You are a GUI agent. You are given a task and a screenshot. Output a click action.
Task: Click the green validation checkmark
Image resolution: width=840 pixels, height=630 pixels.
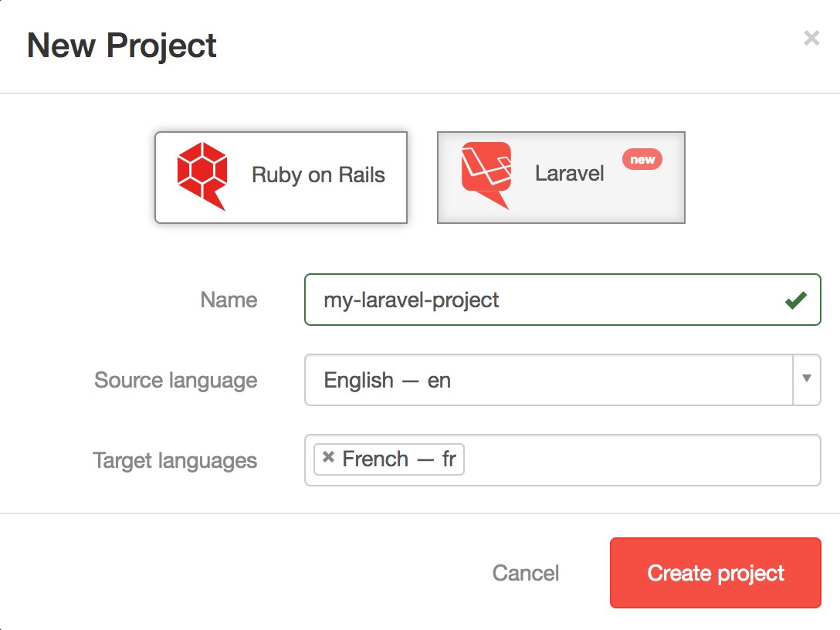pyautogui.click(x=796, y=300)
